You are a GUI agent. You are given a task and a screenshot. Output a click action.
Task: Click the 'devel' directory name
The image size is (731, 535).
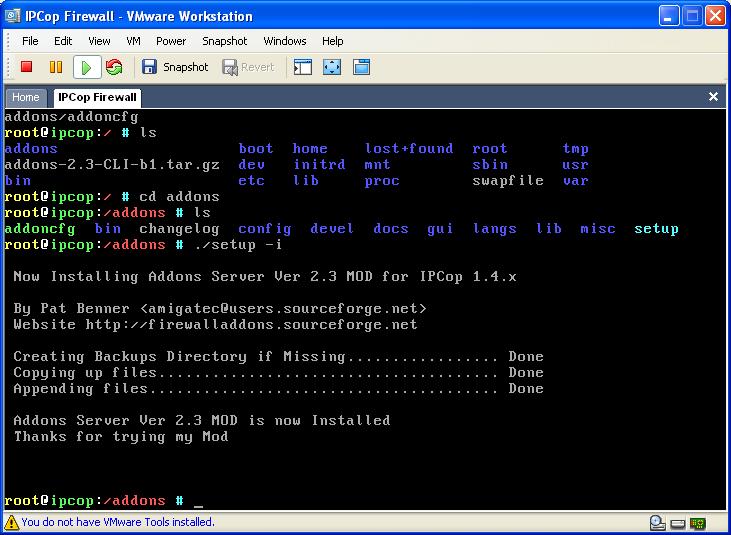pyautogui.click(x=332, y=228)
